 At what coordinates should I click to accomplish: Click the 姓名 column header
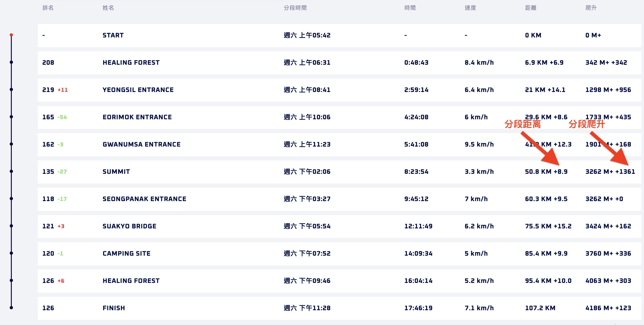[108, 8]
